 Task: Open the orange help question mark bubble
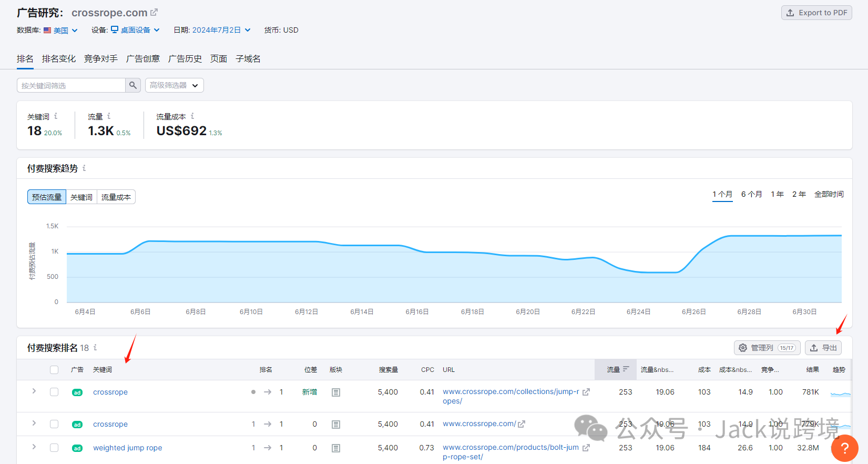coord(845,448)
